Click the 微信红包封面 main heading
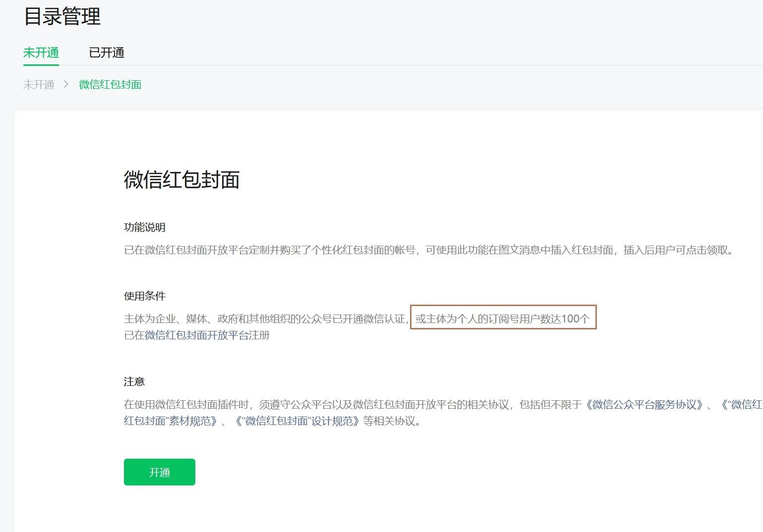This screenshot has height=532, width=763. pos(182,179)
